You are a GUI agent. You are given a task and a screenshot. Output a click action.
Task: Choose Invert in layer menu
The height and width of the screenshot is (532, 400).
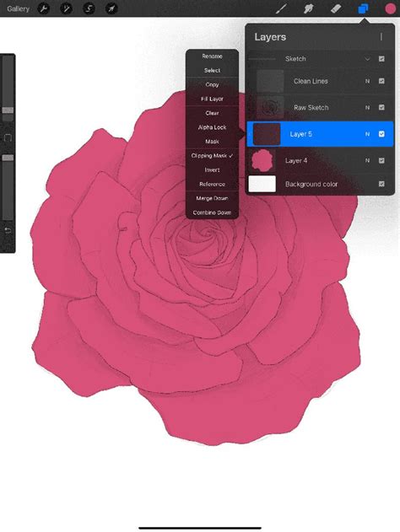pyautogui.click(x=212, y=170)
